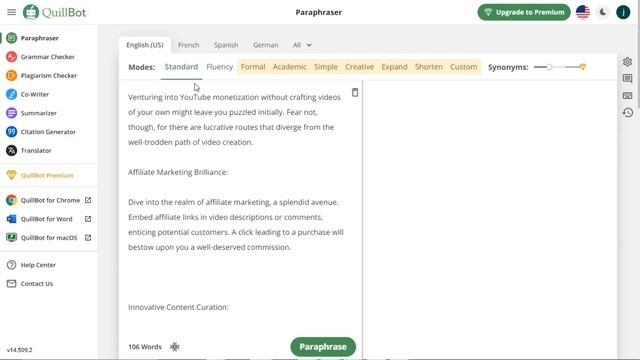Switch to the English (US) tab
Screen dimensions: 640x360
pos(145,45)
